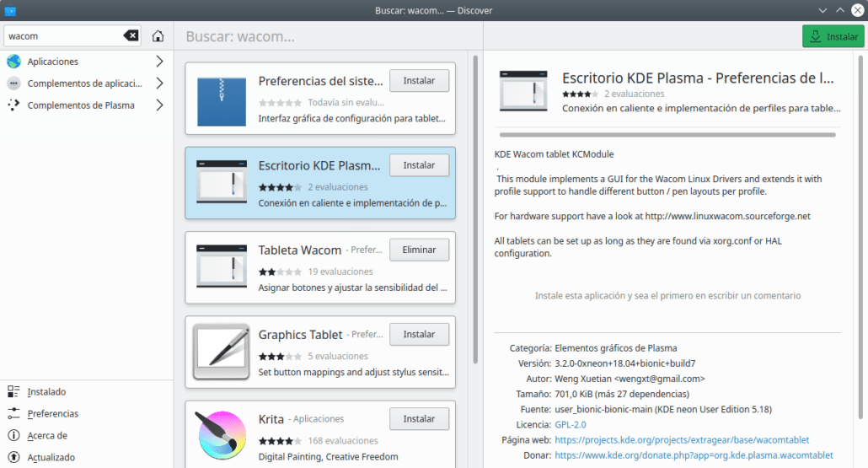
Task: Select the Tableta Wacom result title
Action: click(x=300, y=250)
